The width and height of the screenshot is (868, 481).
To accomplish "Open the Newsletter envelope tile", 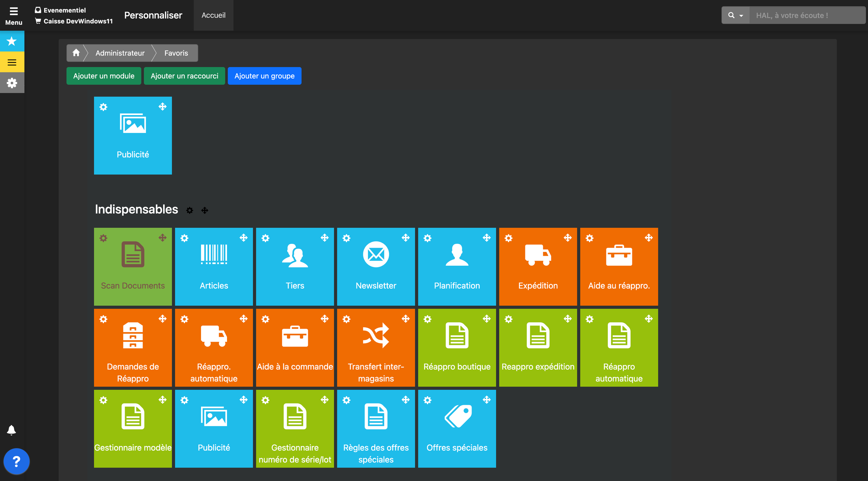I will [376, 266].
